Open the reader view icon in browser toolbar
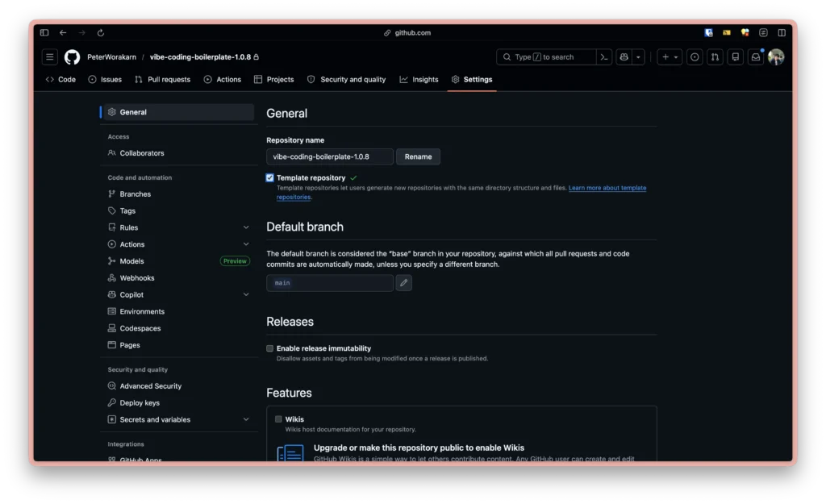Image resolution: width=826 pixels, height=504 pixels. [763, 32]
